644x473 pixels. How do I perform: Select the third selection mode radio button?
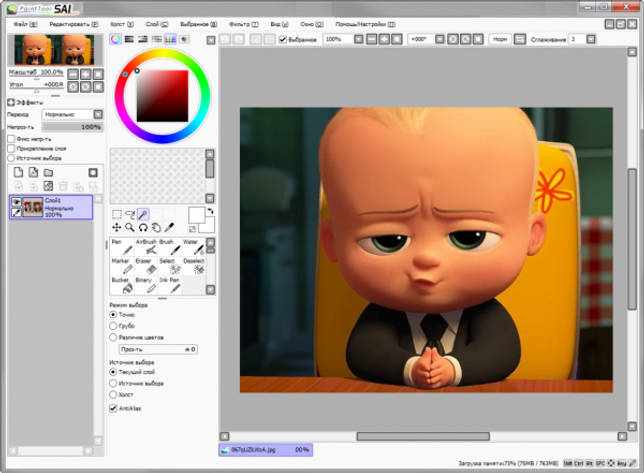pyautogui.click(x=113, y=337)
